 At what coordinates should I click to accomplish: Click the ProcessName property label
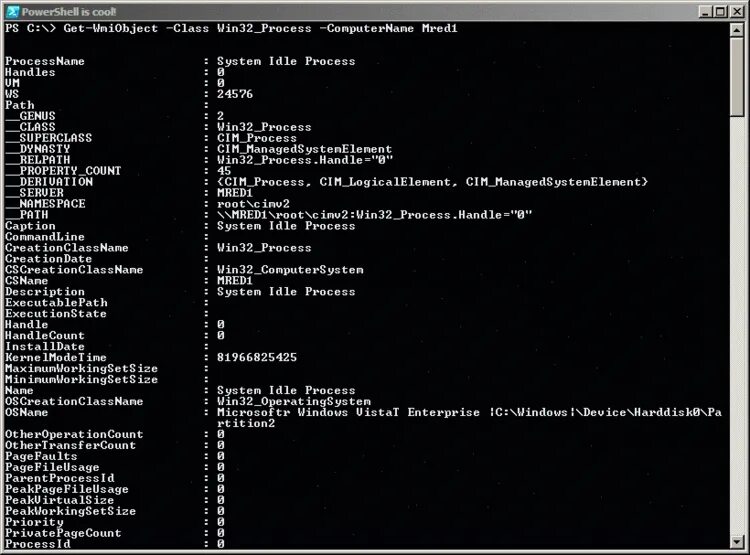(x=45, y=61)
